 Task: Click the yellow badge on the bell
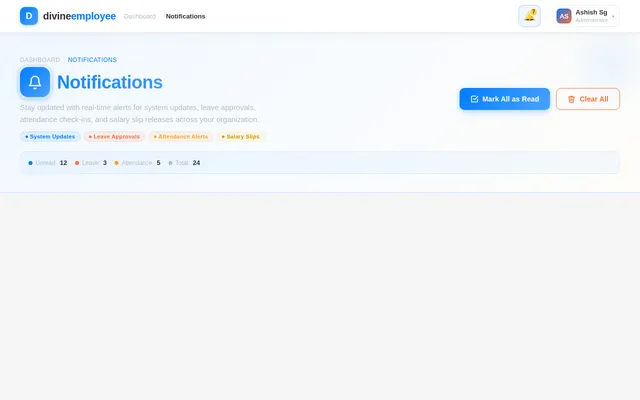click(533, 12)
